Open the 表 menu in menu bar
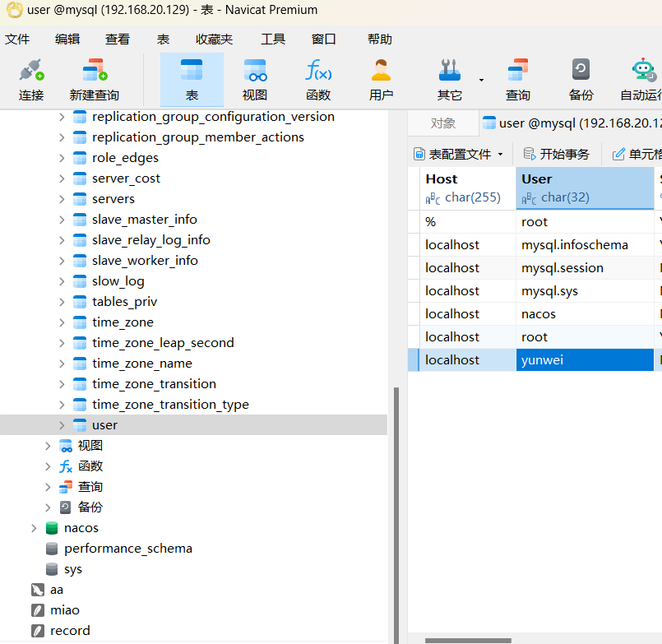The image size is (662, 644). 164,39
